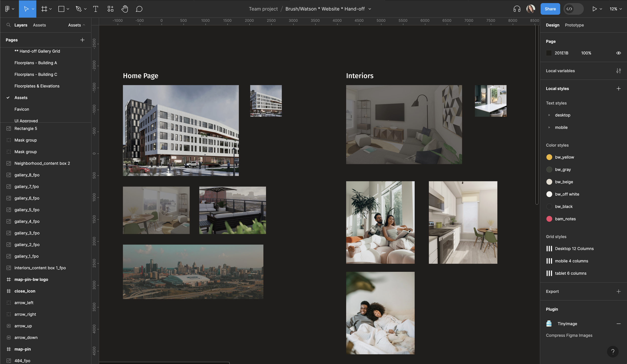Select the Hand tool in toolbar
This screenshot has width=627, height=364.
(125, 9)
